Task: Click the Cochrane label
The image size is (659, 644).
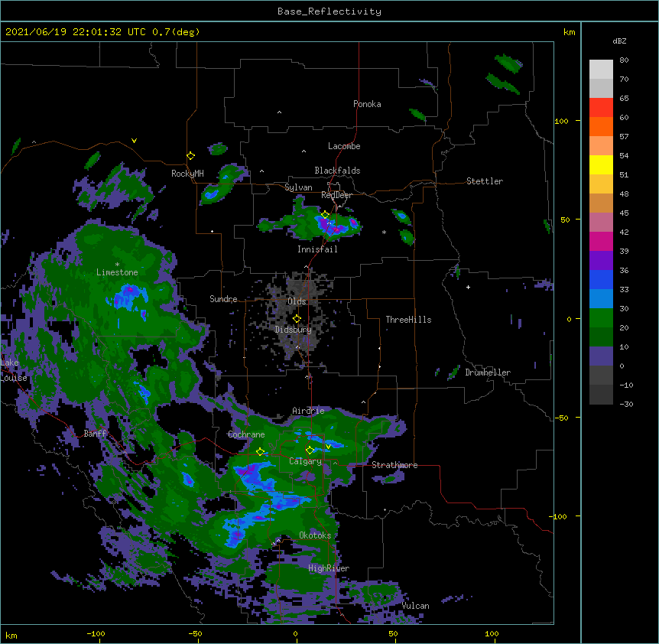Action: point(246,434)
